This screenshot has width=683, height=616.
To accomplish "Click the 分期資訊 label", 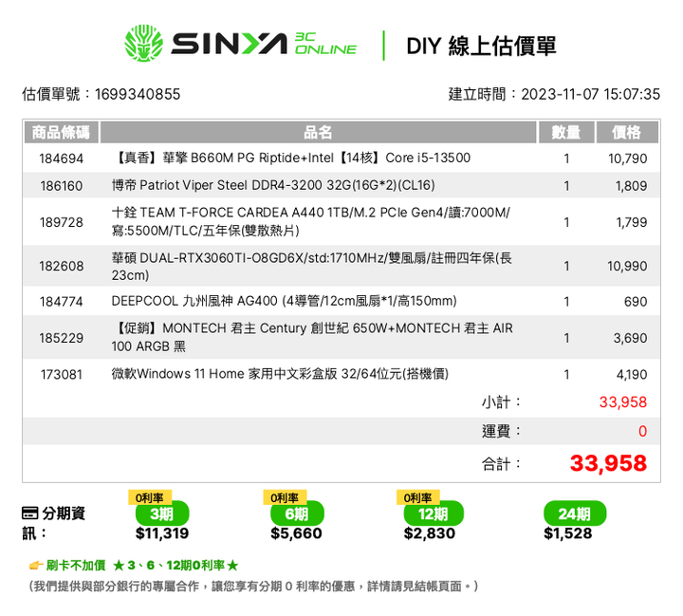I will (x=53, y=523).
